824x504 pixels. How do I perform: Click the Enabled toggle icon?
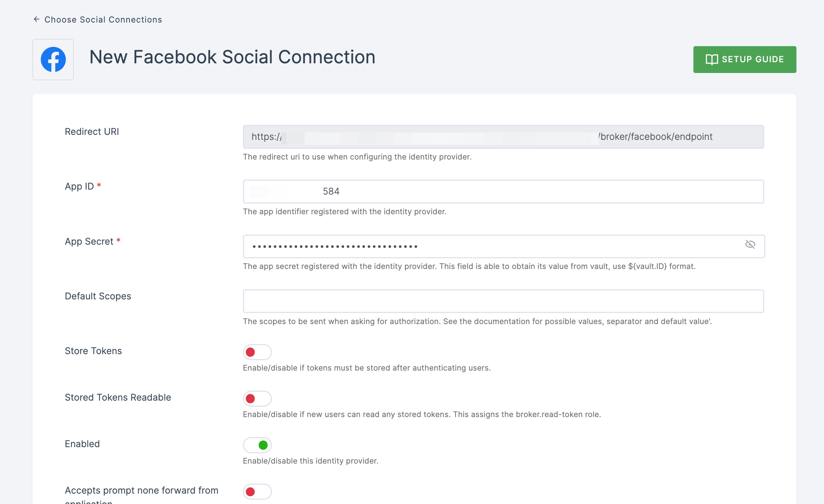pos(257,445)
